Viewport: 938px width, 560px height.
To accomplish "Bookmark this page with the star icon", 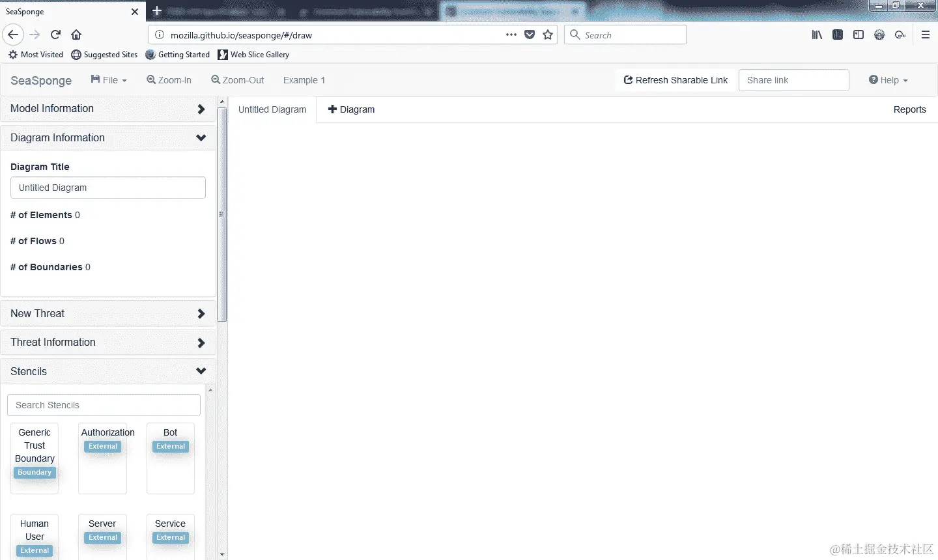I will click(x=548, y=35).
